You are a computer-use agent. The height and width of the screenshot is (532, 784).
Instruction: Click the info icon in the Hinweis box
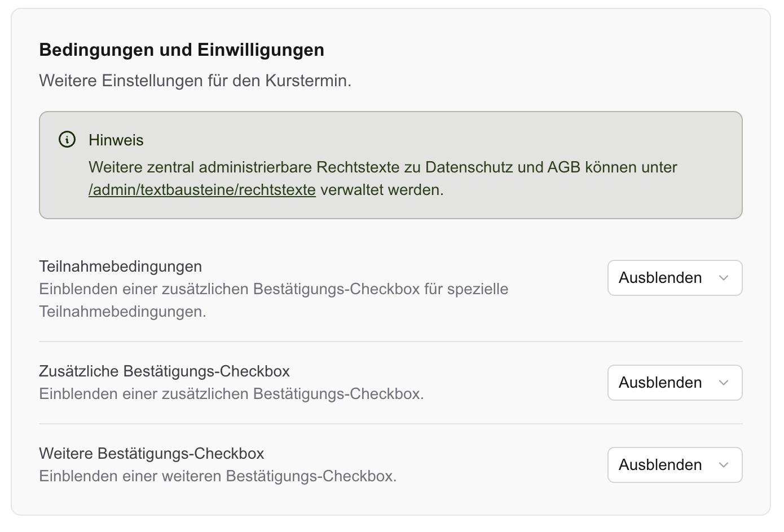coord(67,139)
